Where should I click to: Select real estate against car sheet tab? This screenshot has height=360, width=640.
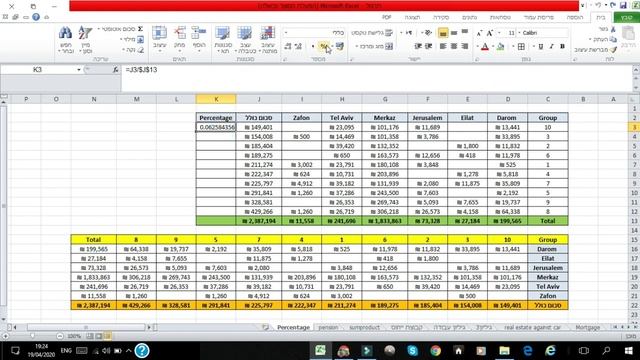click(533, 327)
